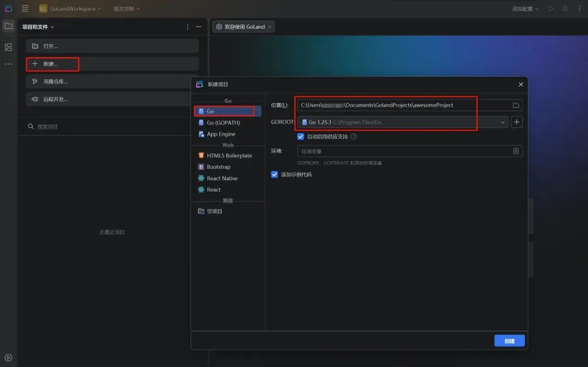
Task: Add a new GOROOT SDK
Action: [x=516, y=122]
